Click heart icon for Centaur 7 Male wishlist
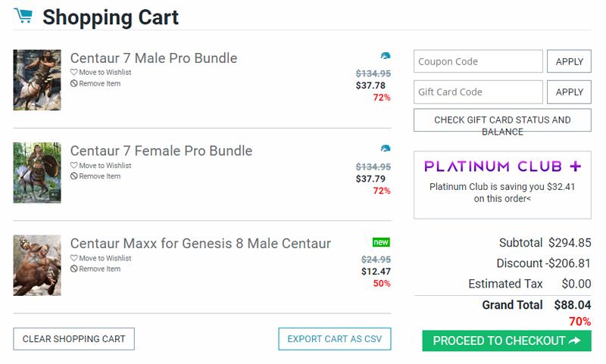Image resolution: width=606 pixels, height=364 pixels. click(74, 73)
